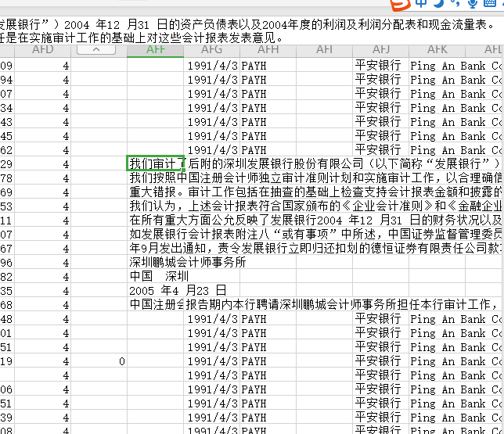Viewport: 504px width, 434px height.
Task: Select column AFJ header
Action: click(380, 50)
